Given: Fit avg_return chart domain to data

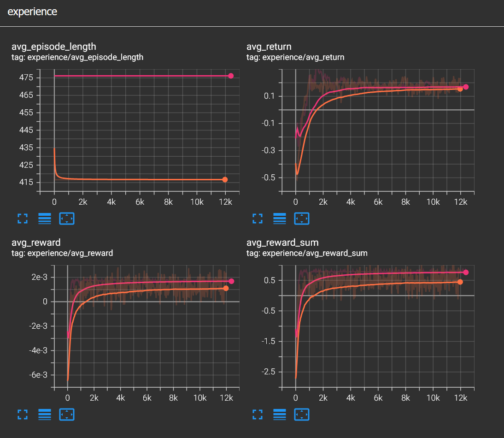Looking at the screenshot, I should pyautogui.click(x=302, y=219).
